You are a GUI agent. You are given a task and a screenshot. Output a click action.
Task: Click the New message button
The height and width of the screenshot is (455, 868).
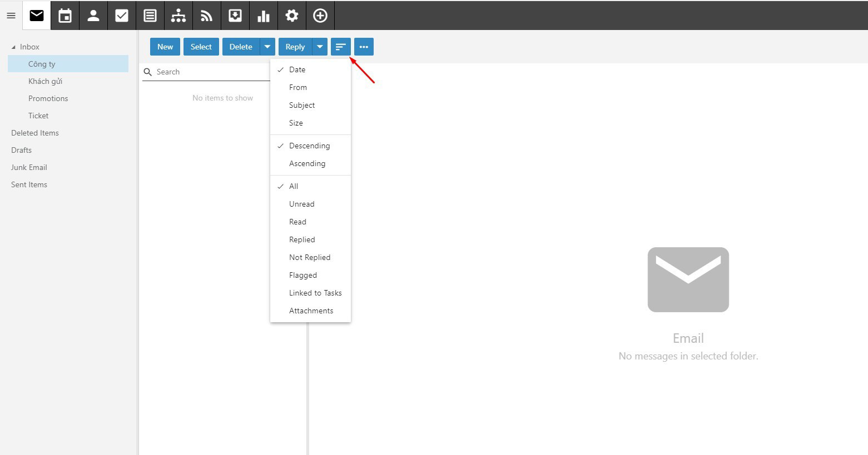tap(165, 47)
